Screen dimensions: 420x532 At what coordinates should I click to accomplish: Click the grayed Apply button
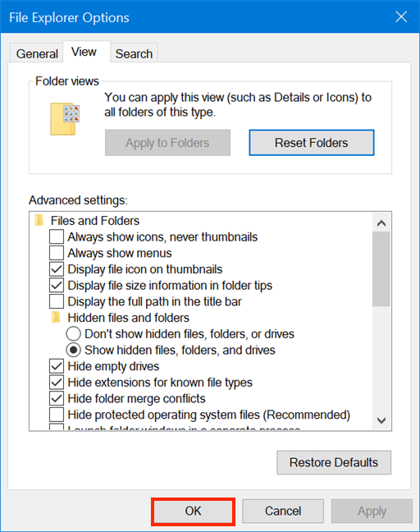click(x=372, y=511)
